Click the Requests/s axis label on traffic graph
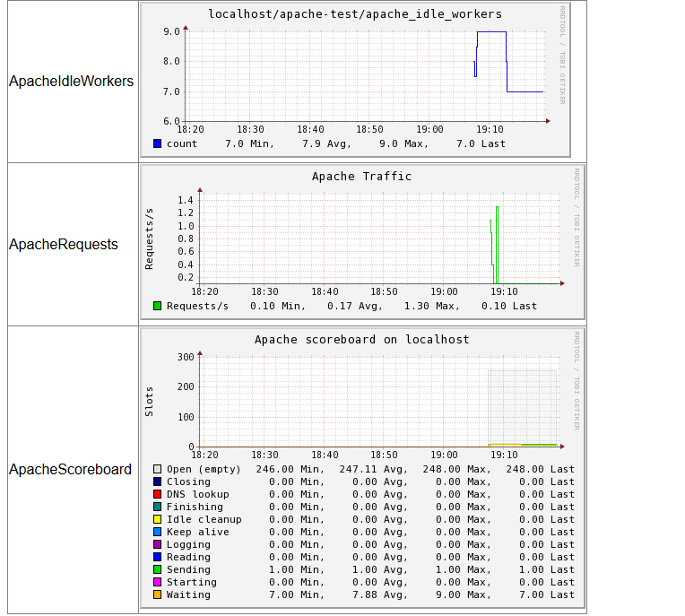The width and height of the screenshot is (685, 616). 149,239
